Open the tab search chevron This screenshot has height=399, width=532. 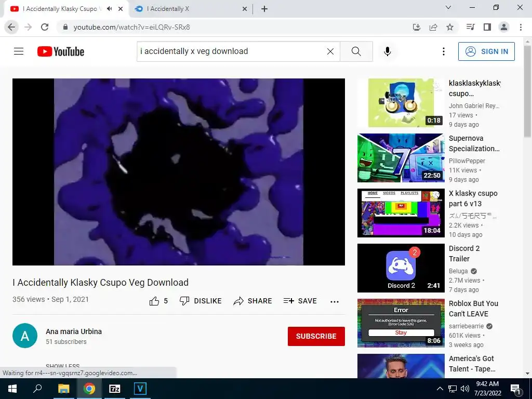click(448, 7)
